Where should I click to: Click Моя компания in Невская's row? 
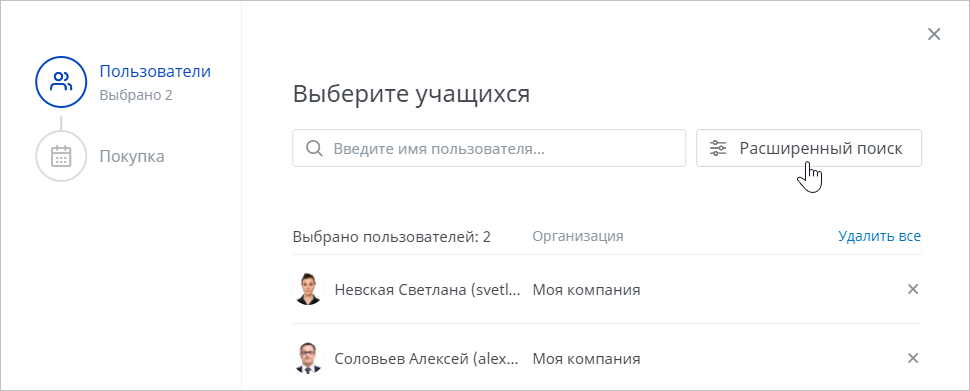click(586, 290)
